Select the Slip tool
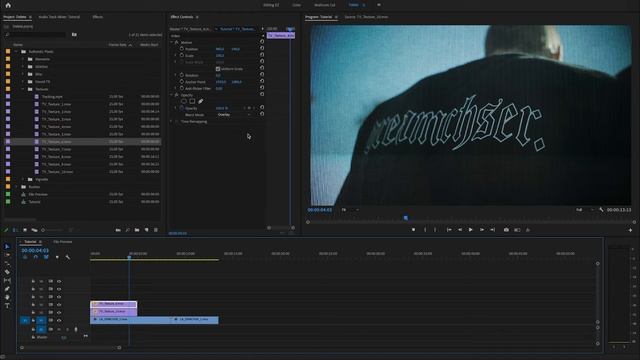The height and width of the screenshot is (360, 640). 7,280
